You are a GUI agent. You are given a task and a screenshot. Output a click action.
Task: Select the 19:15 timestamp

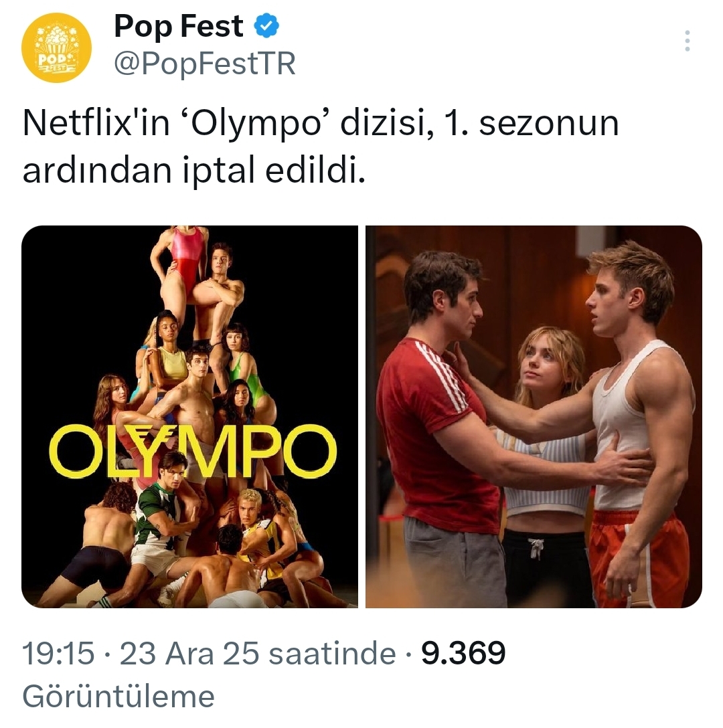click(58, 653)
